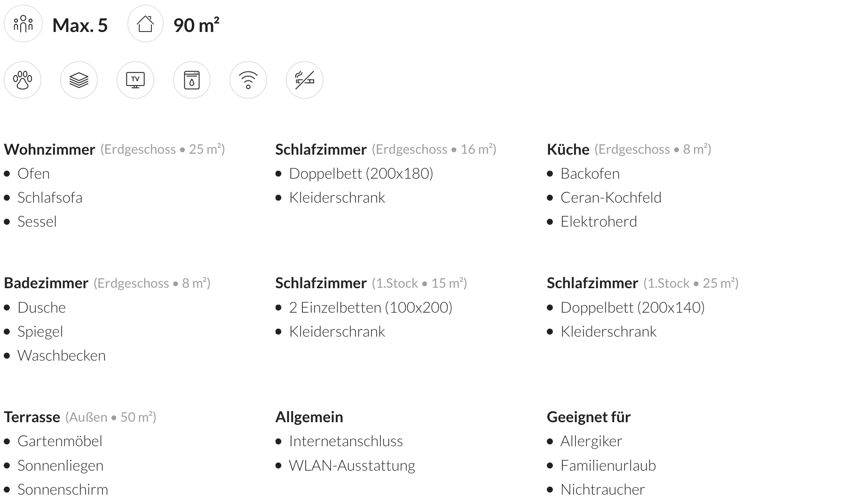Screen dimensions: 852x504
Task: Select the Küche room heading
Action: click(x=568, y=150)
